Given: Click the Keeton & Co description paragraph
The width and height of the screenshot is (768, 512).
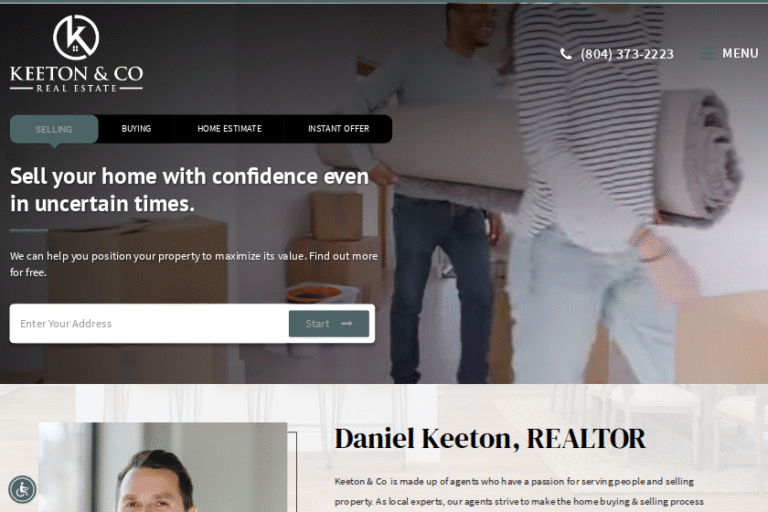Looking at the screenshot, I should [x=519, y=491].
